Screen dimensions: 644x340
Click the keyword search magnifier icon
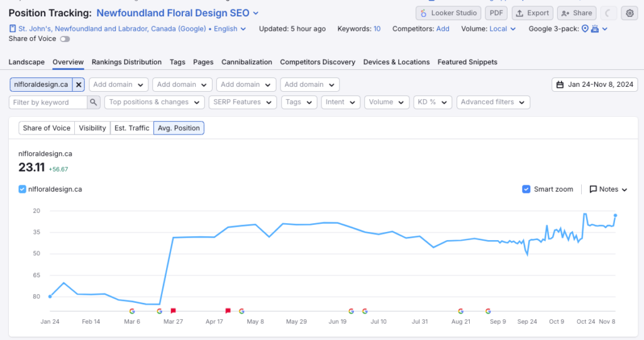(94, 102)
